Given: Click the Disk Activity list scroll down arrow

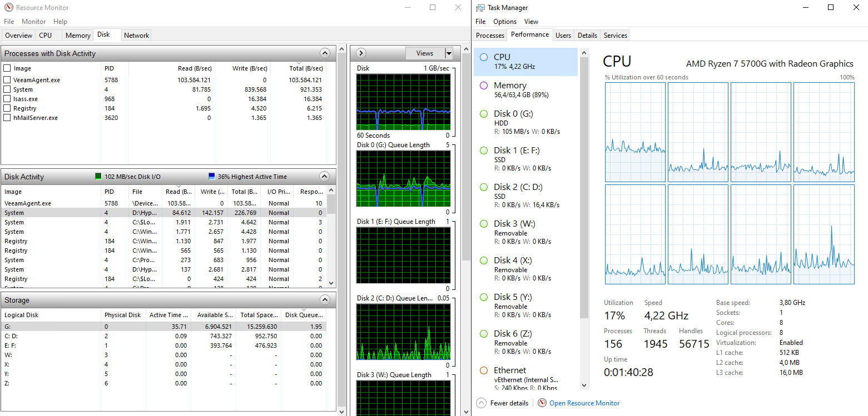Looking at the screenshot, I should (331, 283).
